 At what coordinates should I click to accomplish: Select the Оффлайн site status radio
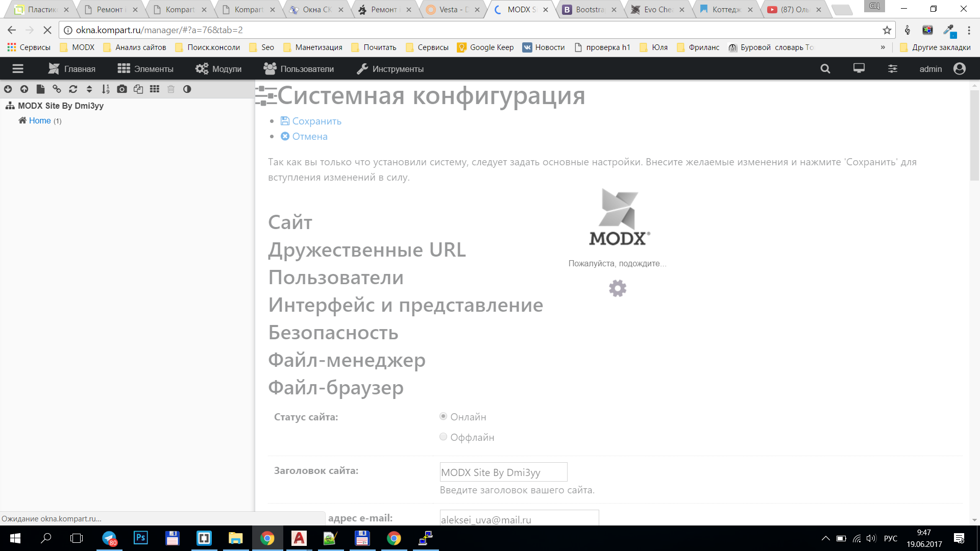pos(443,437)
